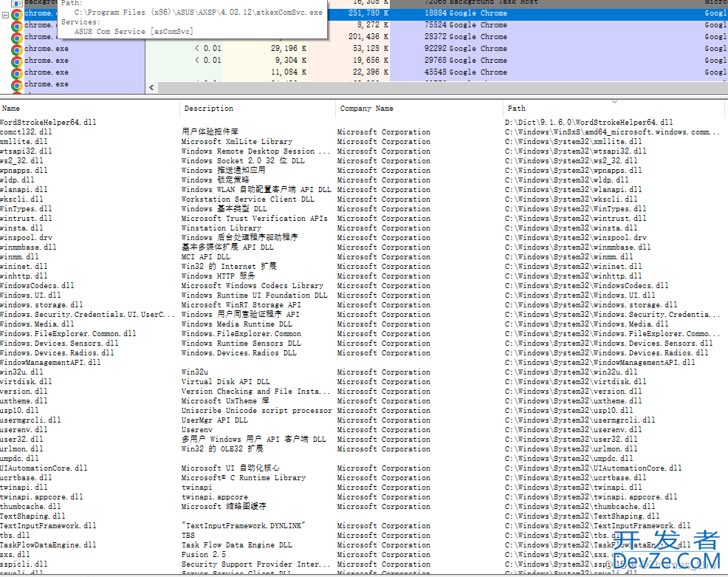Select urlmon.dll row

pyautogui.click(x=364, y=448)
